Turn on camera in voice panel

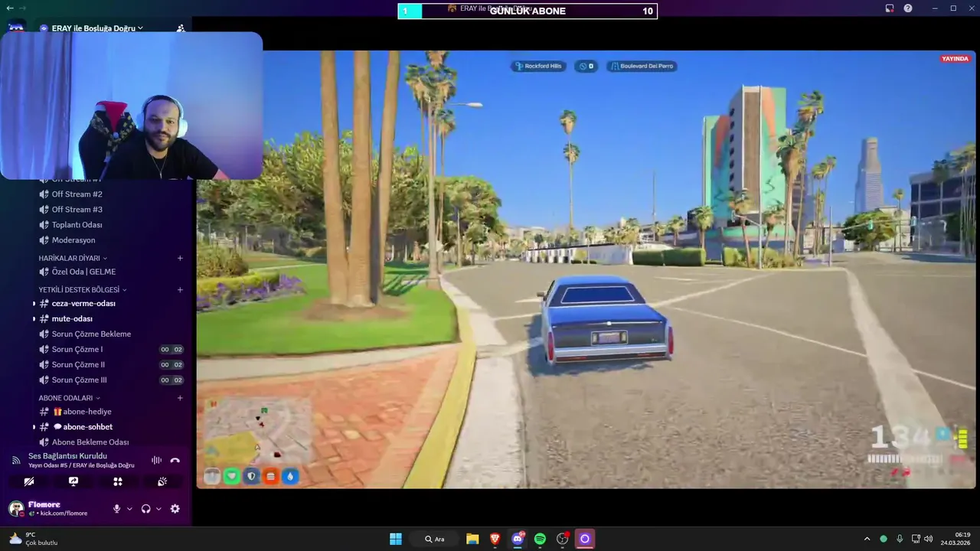(x=29, y=481)
